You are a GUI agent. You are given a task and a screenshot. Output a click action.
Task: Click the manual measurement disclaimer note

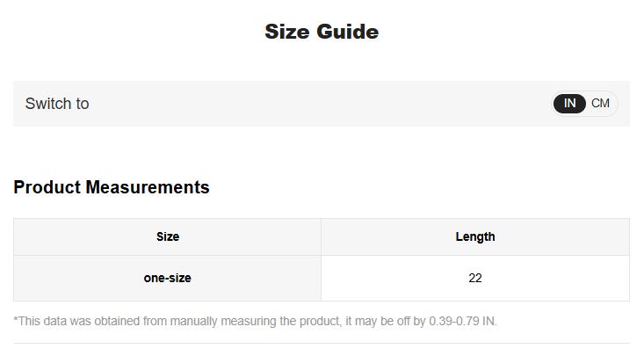(255, 321)
